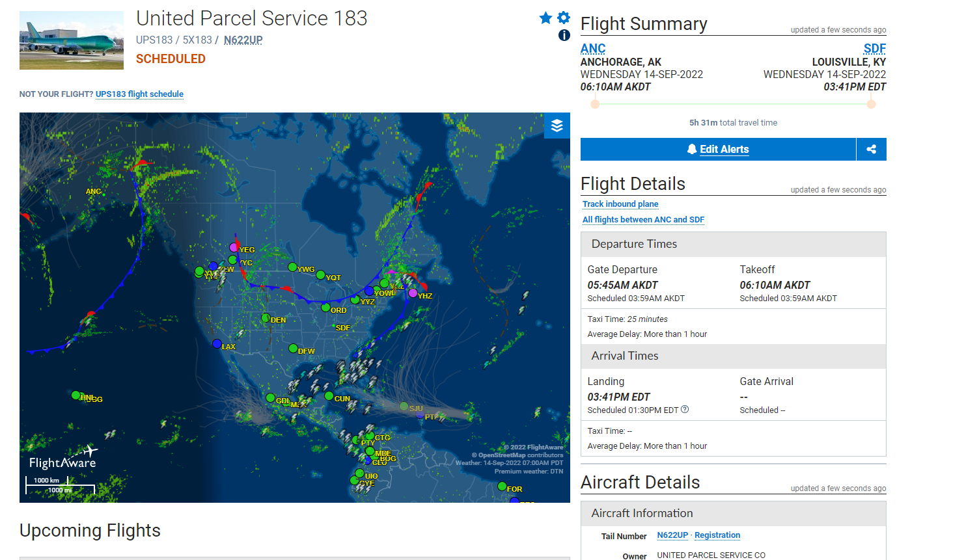Click the help icon beside Scheduled 01:30PM EDT
This screenshot has height=560, width=964.
tap(685, 410)
